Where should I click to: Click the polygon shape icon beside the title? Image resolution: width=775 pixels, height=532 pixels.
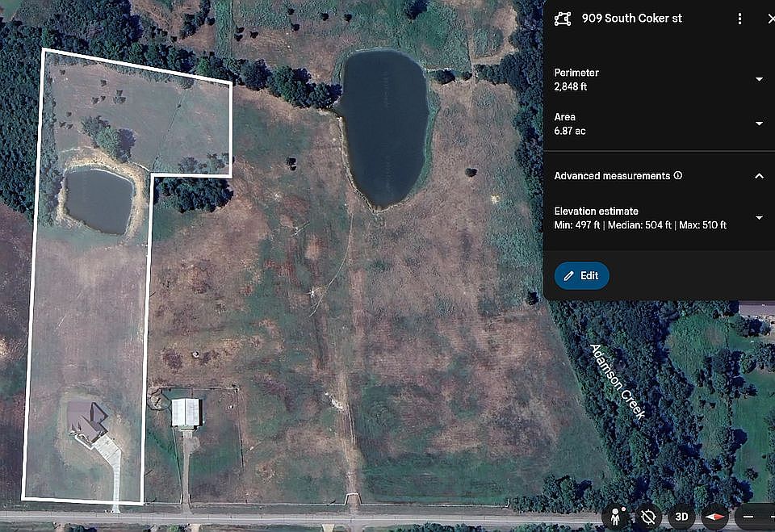(x=563, y=19)
